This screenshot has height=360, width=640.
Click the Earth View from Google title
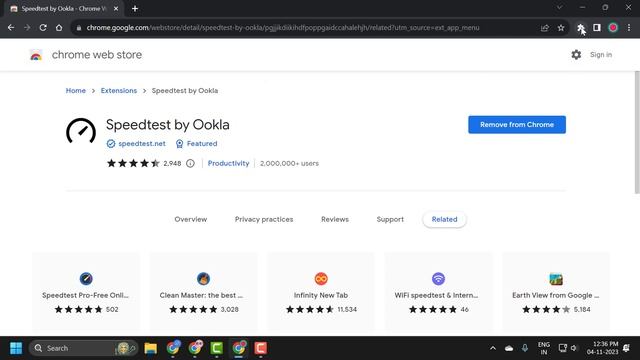[556, 295]
